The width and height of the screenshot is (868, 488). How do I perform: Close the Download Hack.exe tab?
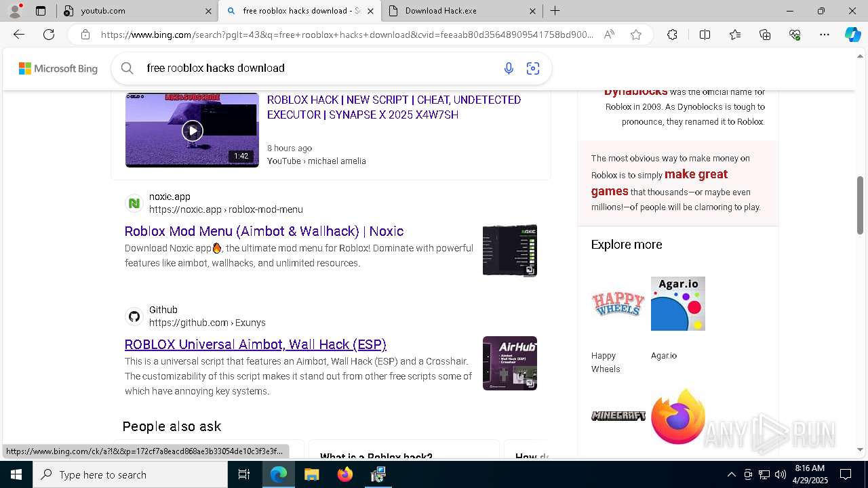[532, 11]
